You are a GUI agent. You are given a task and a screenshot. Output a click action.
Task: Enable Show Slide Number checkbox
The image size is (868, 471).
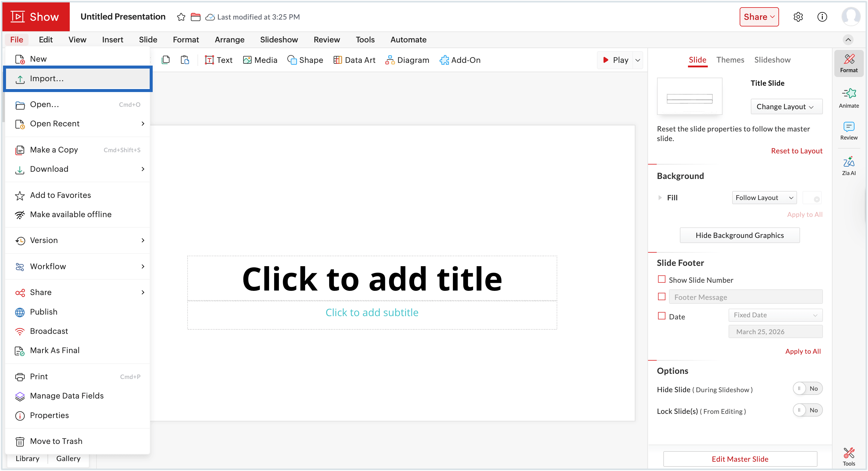pos(662,279)
